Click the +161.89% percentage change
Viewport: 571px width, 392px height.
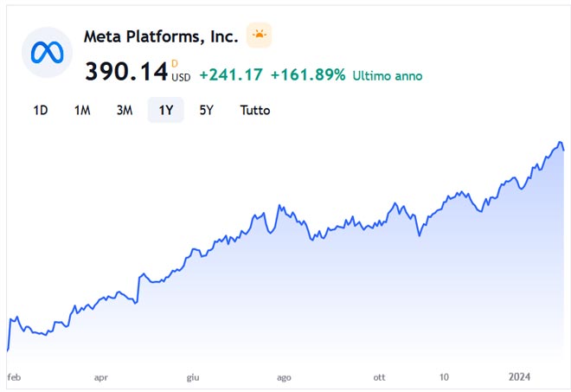308,75
